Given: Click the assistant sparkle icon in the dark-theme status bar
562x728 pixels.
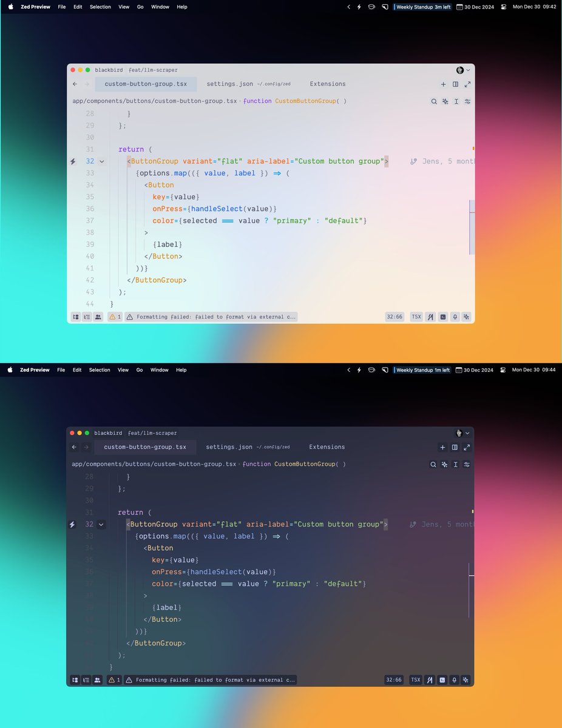Looking at the screenshot, I should (x=466, y=680).
